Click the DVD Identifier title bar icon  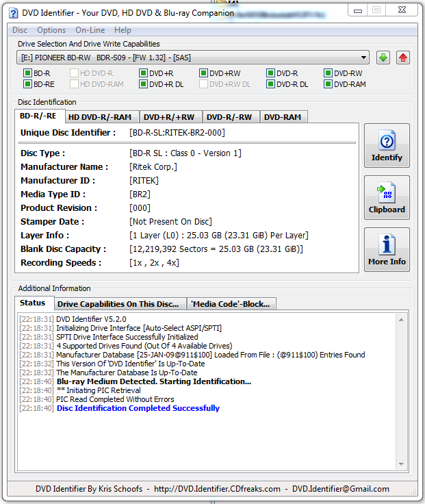coord(14,14)
